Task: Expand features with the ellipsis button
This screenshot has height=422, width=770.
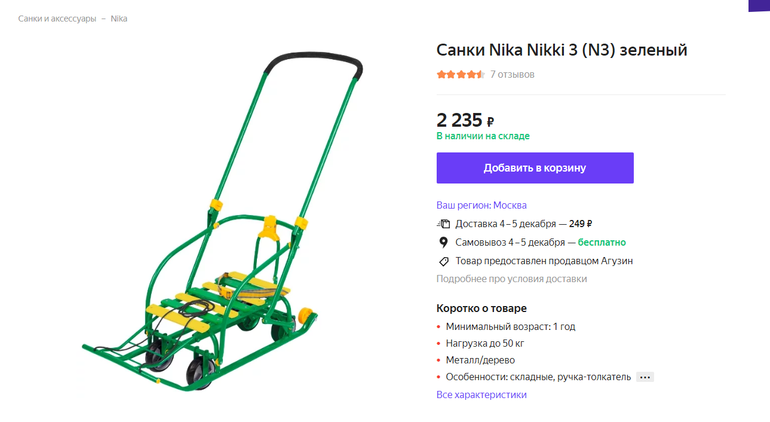Action: point(645,377)
